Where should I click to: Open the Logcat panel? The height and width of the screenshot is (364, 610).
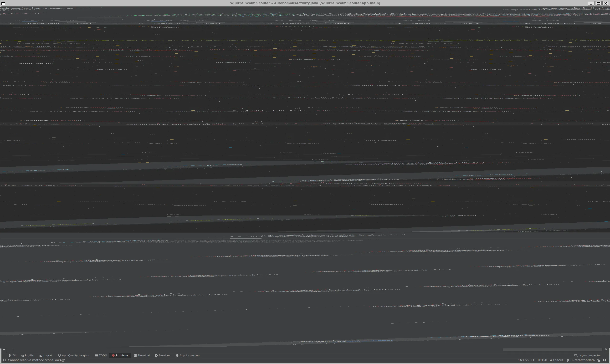(x=48, y=355)
